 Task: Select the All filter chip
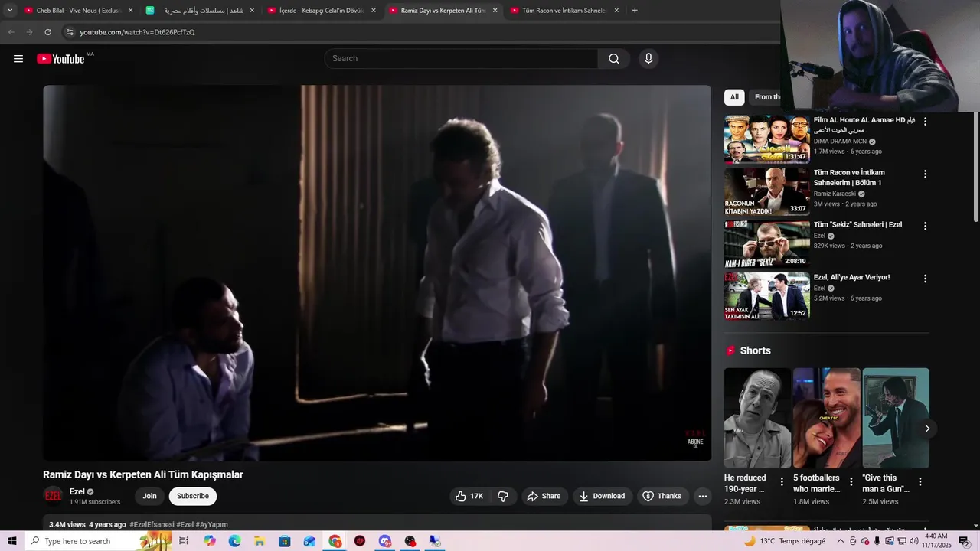[x=734, y=97]
